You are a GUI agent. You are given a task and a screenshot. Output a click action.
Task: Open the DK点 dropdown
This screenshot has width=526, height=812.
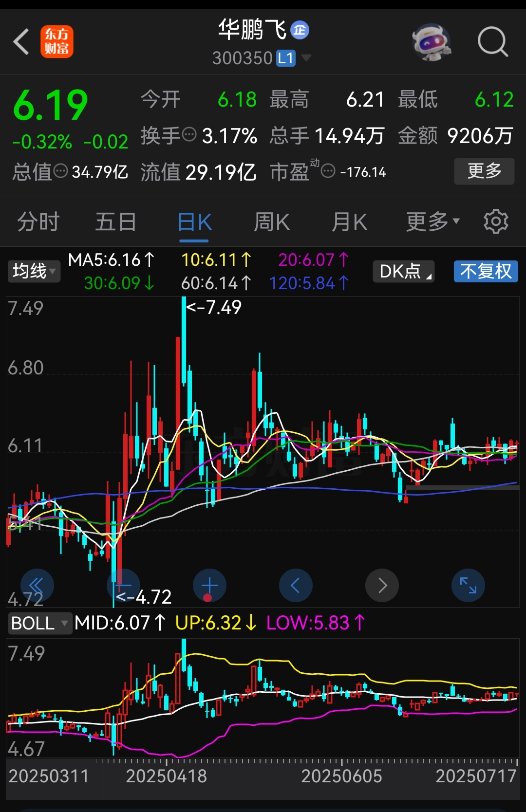click(x=404, y=271)
